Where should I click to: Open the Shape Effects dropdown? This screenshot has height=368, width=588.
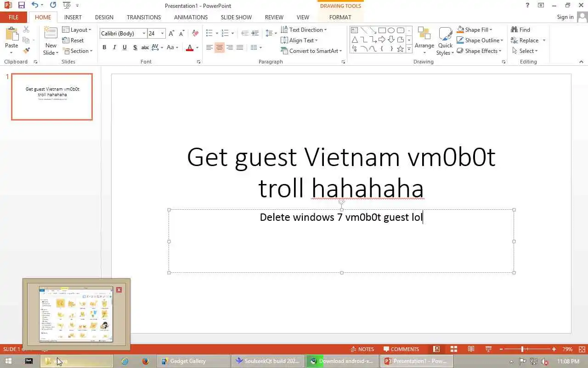(479, 51)
